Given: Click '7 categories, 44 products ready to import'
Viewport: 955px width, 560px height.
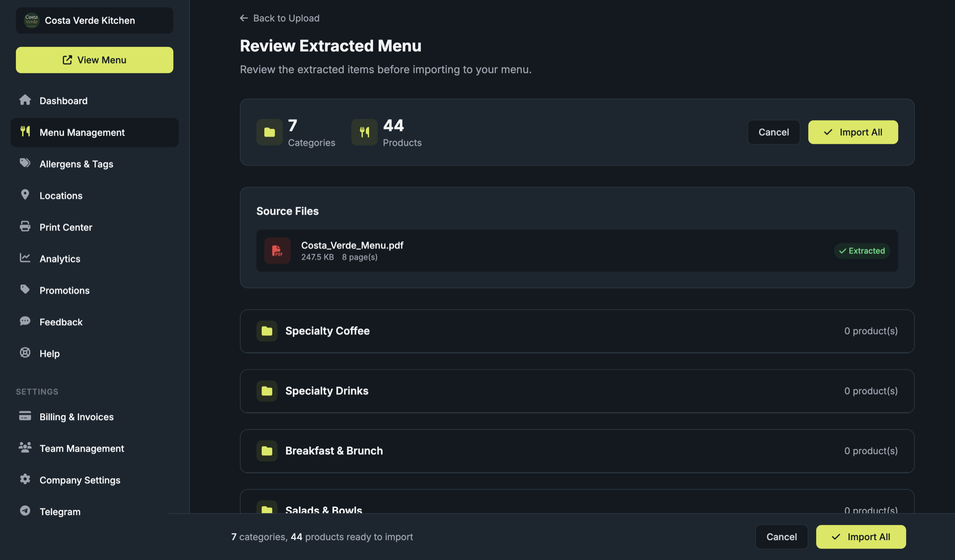Looking at the screenshot, I should (322, 537).
